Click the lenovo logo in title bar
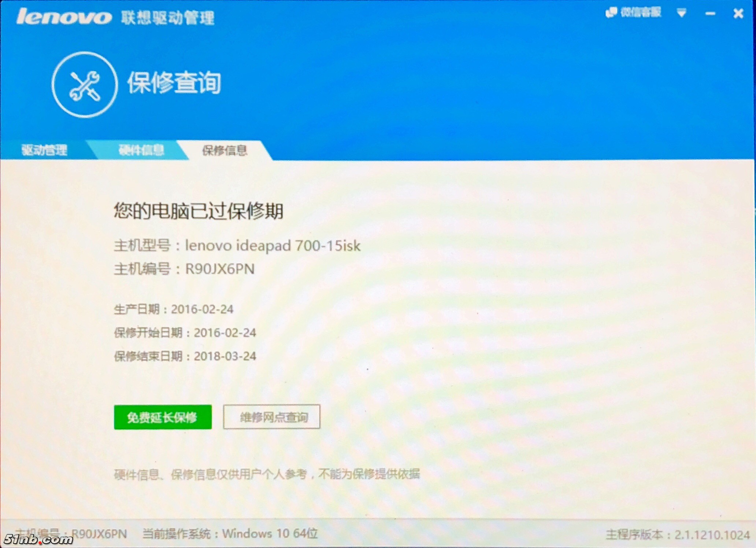Image resolution: width=756 pixels, height=548 pixels. coord(64,17)
